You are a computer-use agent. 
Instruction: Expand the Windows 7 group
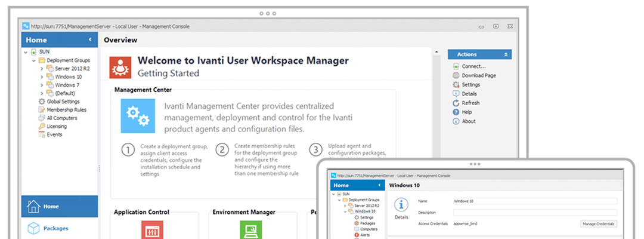point(42,85)
